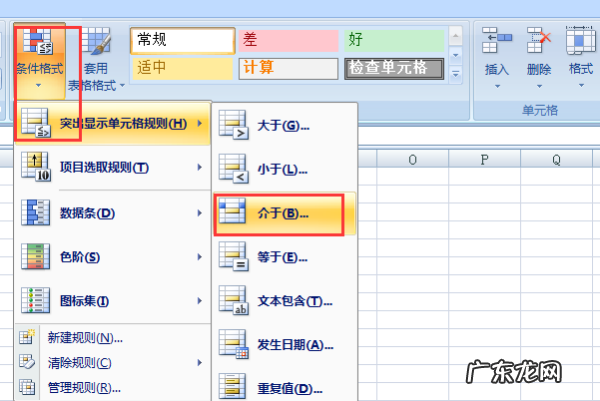This screenshot has height=401, width=600.
Task: Apply the 适中 yellow cell style
Action: 183,68
